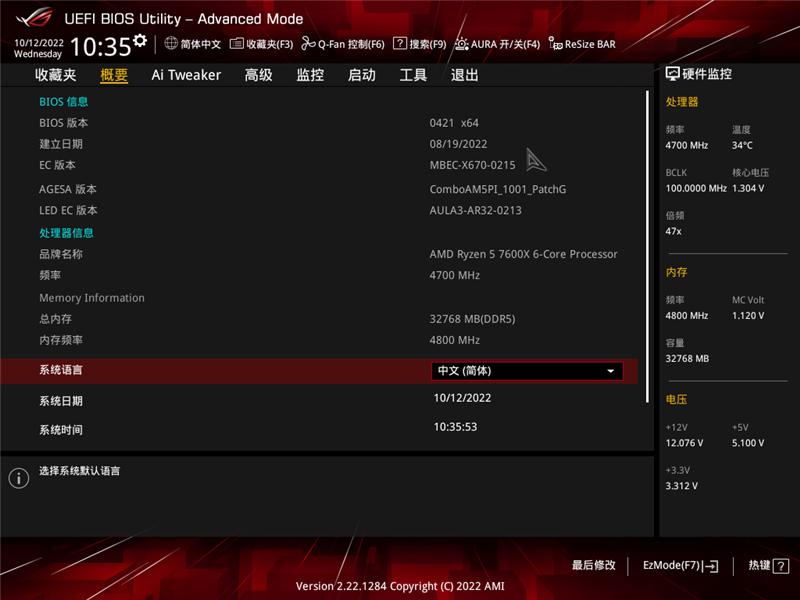Screen dimensions: 800x600
Task: Click the 系统语言 dropdown arrow
Action: click(611, 371)
